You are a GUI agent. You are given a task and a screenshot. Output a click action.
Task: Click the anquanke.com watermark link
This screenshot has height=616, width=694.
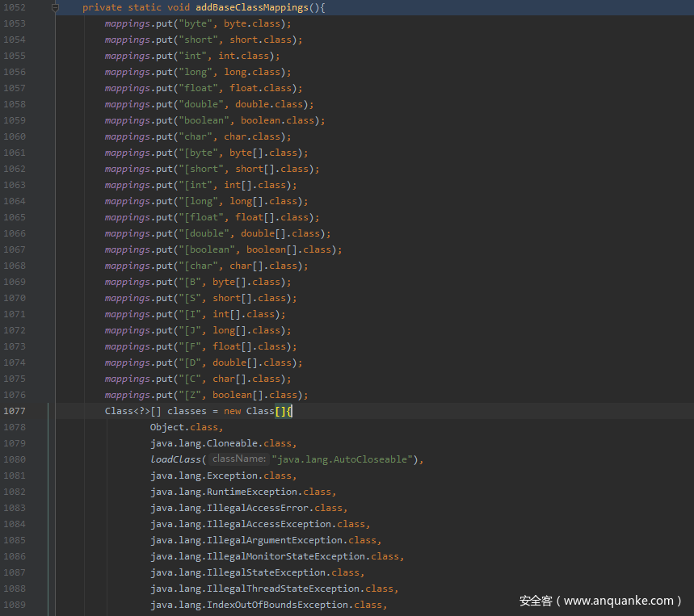tap(601, 601)
